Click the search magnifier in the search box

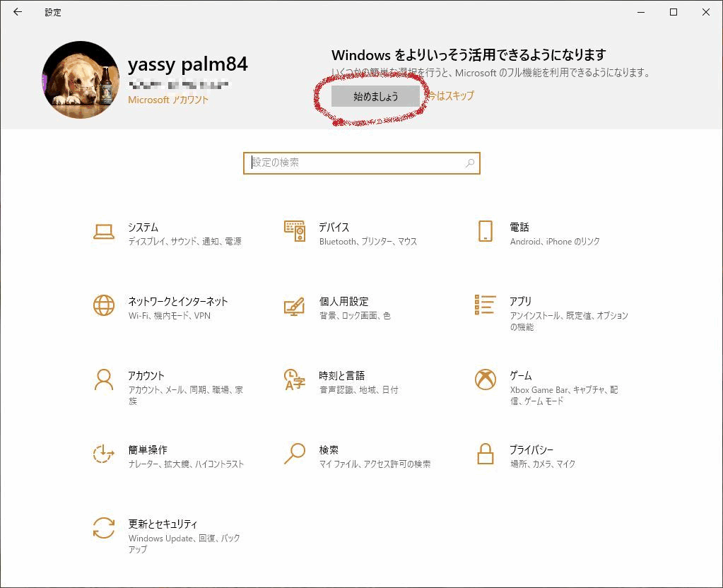[470, 163]
